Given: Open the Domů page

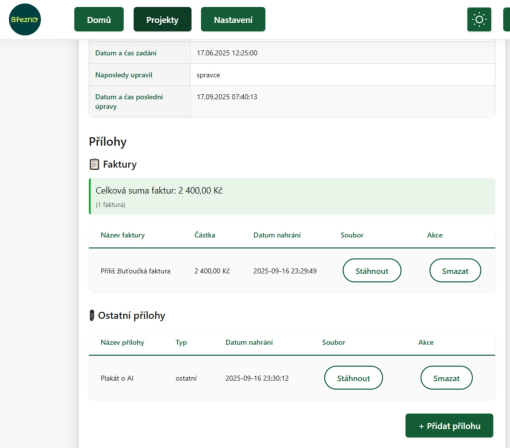Looking at the screenshot, I should click(99, 20).
